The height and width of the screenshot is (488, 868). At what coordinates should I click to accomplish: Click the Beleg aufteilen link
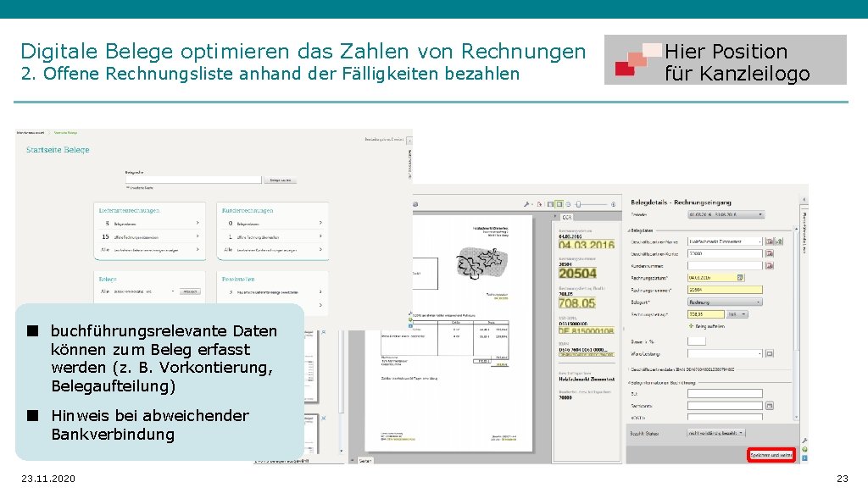[707, 326]
